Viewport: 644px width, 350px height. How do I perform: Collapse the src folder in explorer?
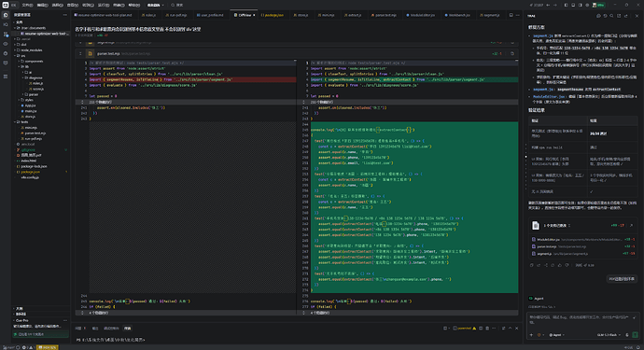click(16, 55)
